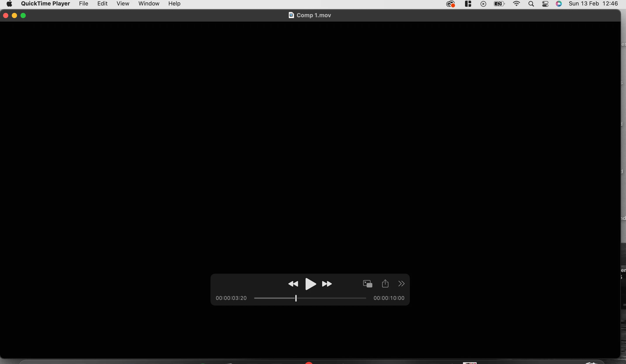
Task: Click the elapsed time 00:00:03:20 display
Action: tap(231, 298)
